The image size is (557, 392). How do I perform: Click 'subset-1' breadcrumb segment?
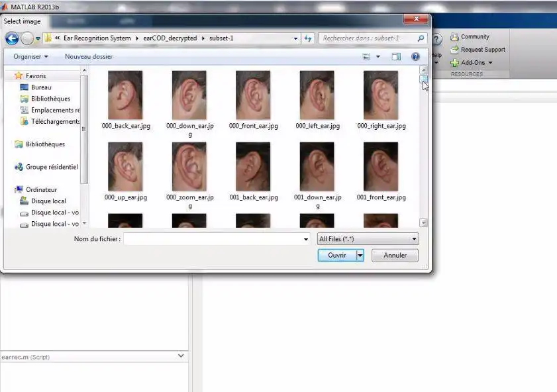point(221,38)
